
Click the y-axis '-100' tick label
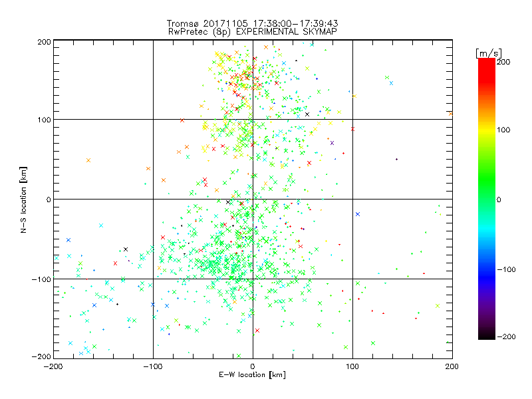(41, 279)
